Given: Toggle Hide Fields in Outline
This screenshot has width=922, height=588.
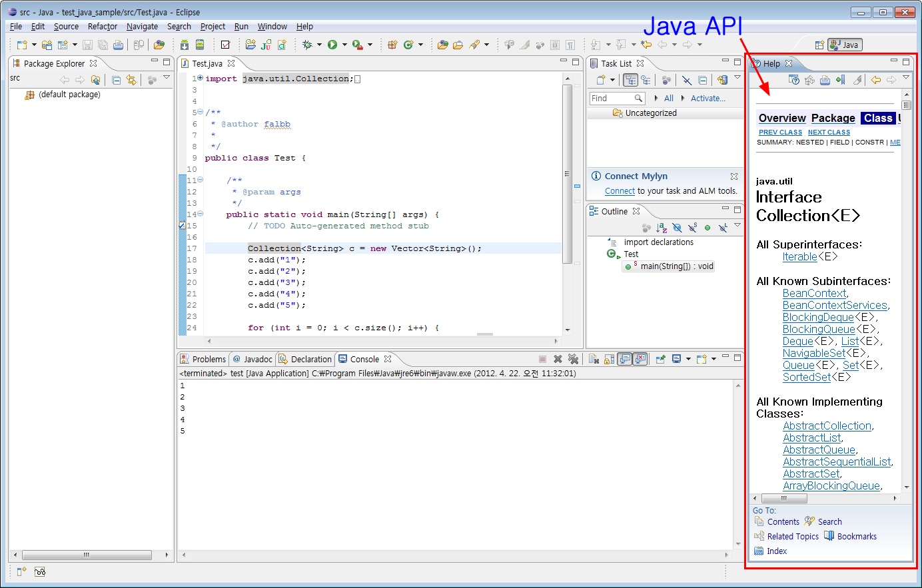Looking at the screenshot, I should [x=677, y=228].
